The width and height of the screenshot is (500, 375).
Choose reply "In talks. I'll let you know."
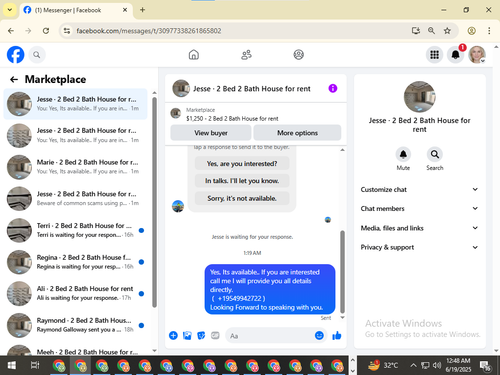pos(242,181)
